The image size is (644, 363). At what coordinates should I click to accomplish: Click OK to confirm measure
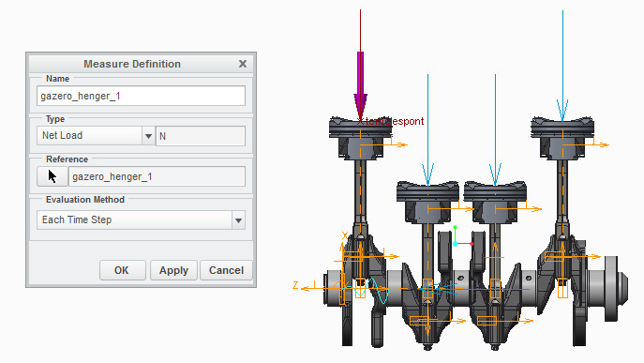122,270
